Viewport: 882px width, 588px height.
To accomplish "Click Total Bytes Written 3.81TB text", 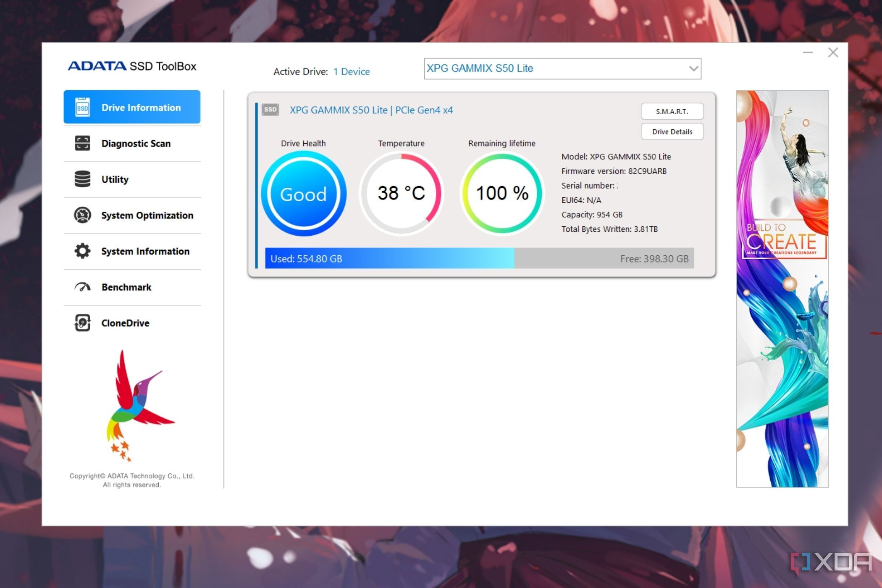I will (x=609, y=229).
